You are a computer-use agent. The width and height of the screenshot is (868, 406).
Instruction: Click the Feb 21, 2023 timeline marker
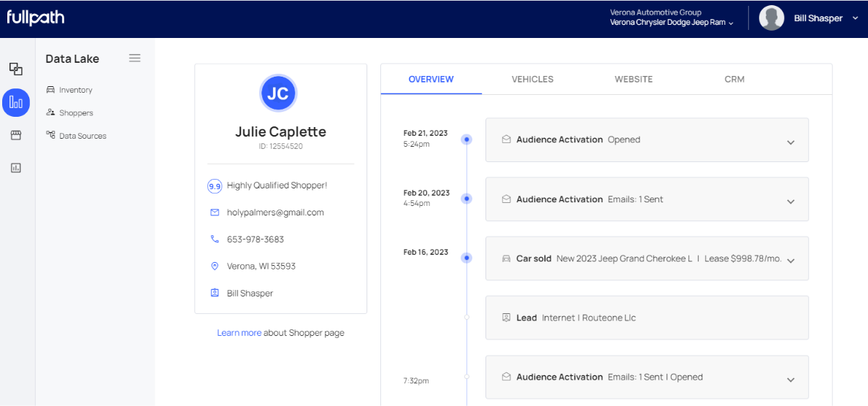(466, 139)
